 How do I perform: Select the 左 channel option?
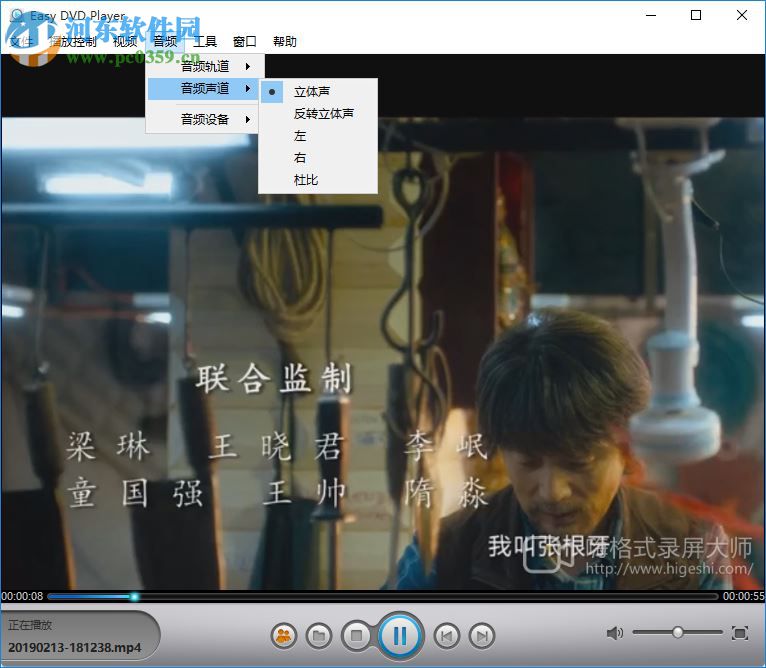click(x=318, y=136)
